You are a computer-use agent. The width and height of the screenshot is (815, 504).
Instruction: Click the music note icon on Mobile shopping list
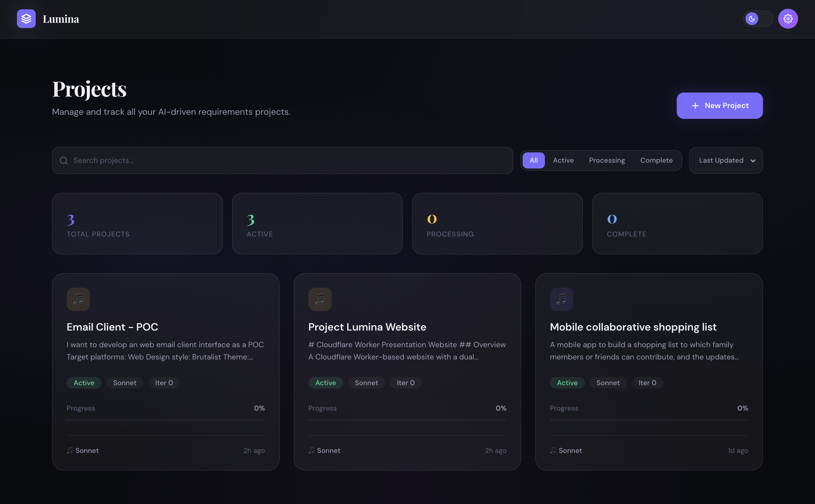[561, 299]
